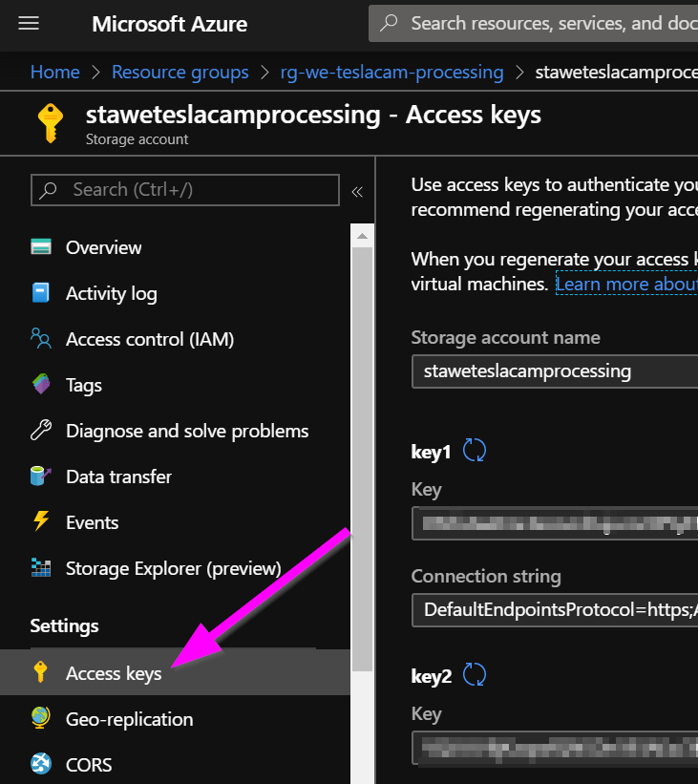
Task: Open the hamburger portal menu
Action: coord(29,24)
